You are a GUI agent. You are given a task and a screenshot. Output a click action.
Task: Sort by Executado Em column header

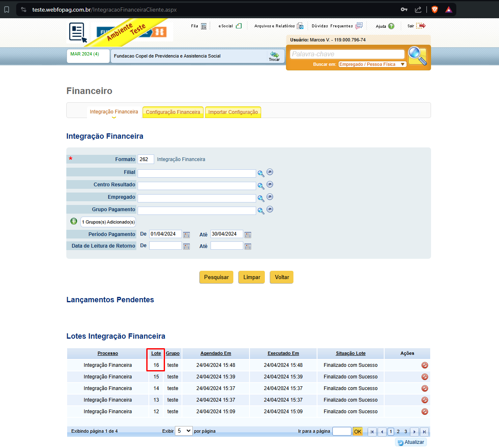click(283, 353)
